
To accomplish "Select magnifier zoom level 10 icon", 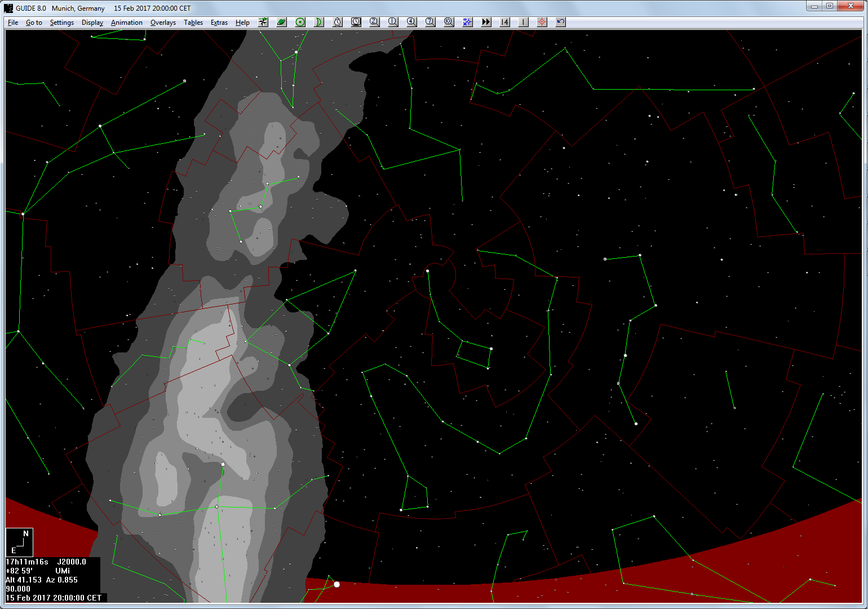I will (x=449, y=22).
